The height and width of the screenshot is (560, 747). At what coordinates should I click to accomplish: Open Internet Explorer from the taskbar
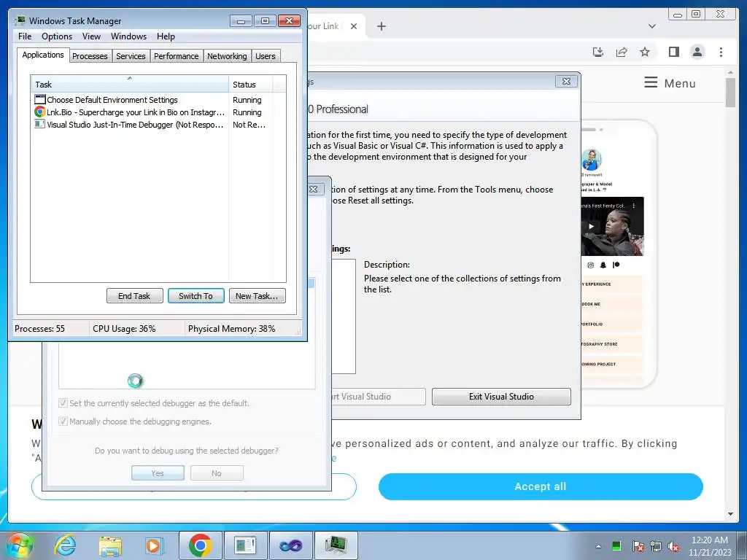tap(65, 545)
